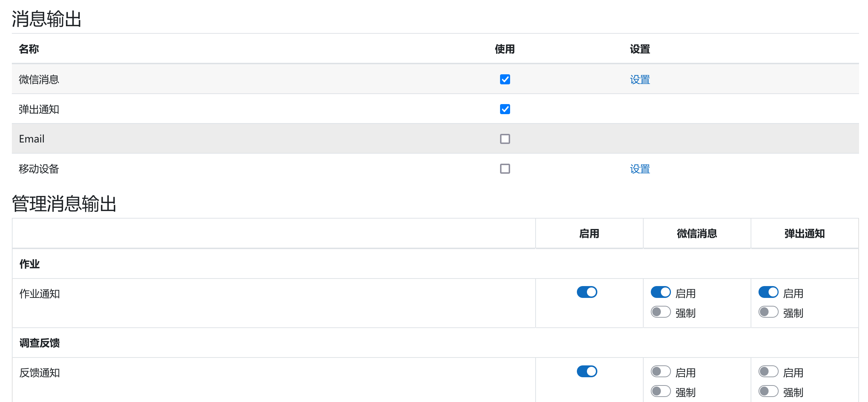868x402 pixels.
Task: Check the 移动设备 use checkbox
Action: tap(505, 169)
